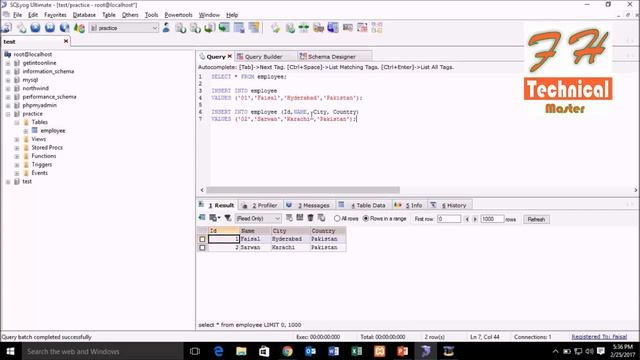Click the insert new row icon in results
640x360 pixels.
[289, 218]
